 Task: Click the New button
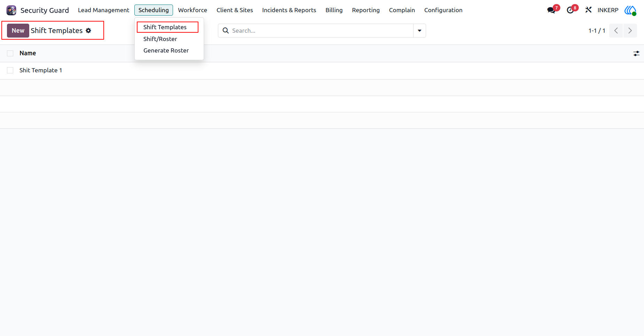coord(18,31)
